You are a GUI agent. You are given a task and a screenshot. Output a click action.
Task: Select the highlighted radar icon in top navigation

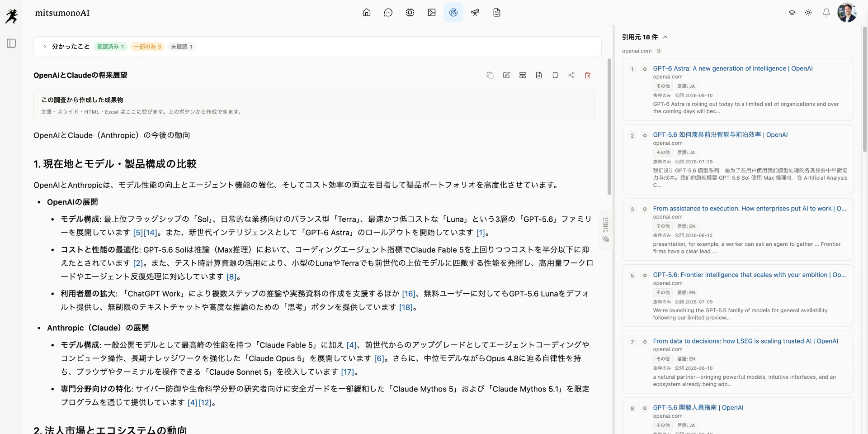453,13
